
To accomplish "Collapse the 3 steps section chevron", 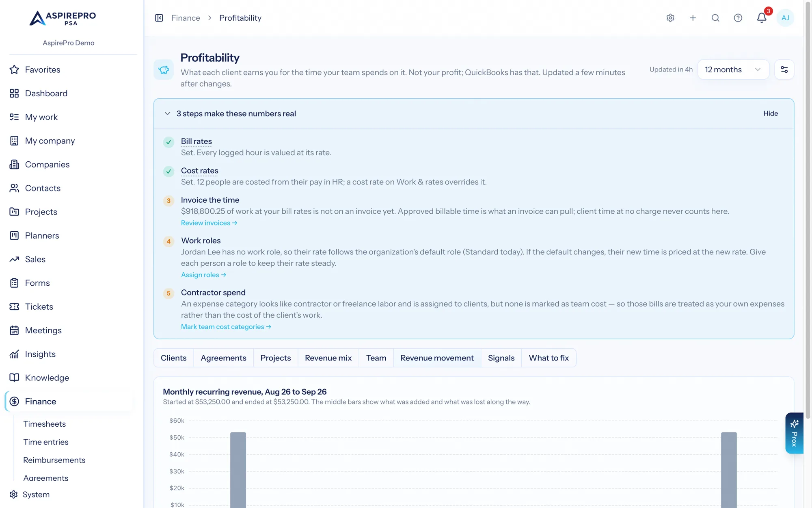I will [x=167, y=114].
